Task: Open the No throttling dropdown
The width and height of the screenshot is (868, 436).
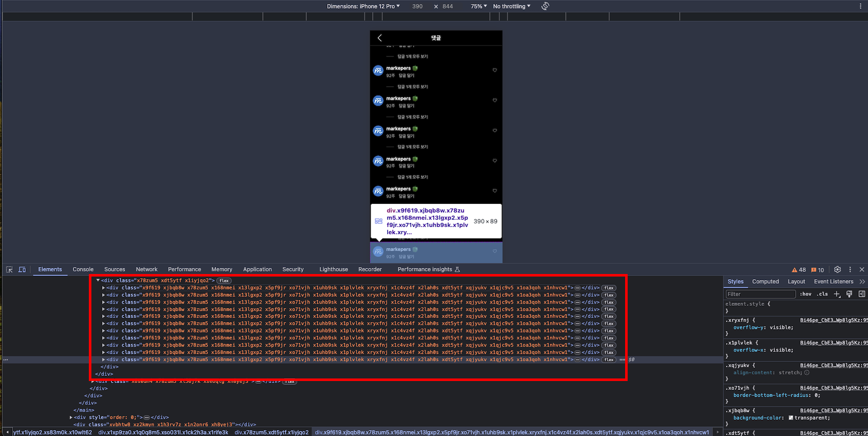Action: click(x=512, y=6)
